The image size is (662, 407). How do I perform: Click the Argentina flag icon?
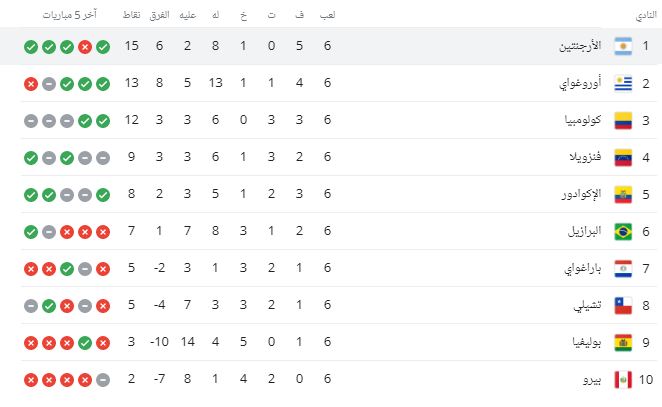coord(623,47)
